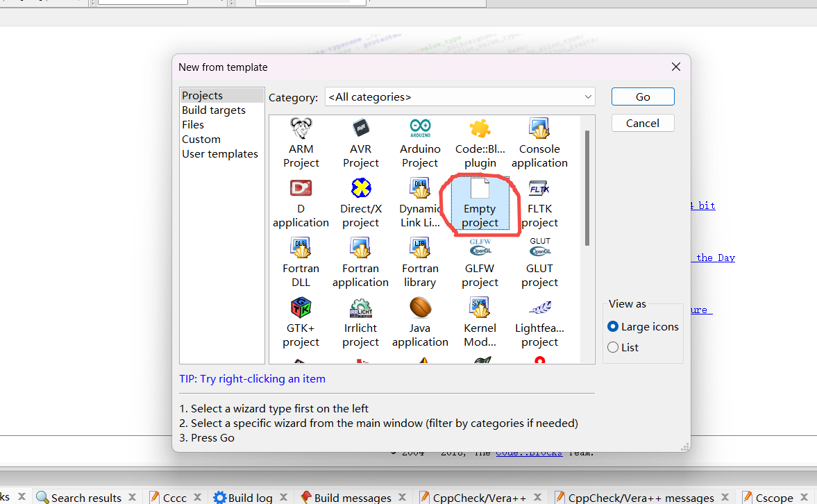Screen dimensions: 817x504
Task: Choose the FLTK project template
Action: point(539,203)
